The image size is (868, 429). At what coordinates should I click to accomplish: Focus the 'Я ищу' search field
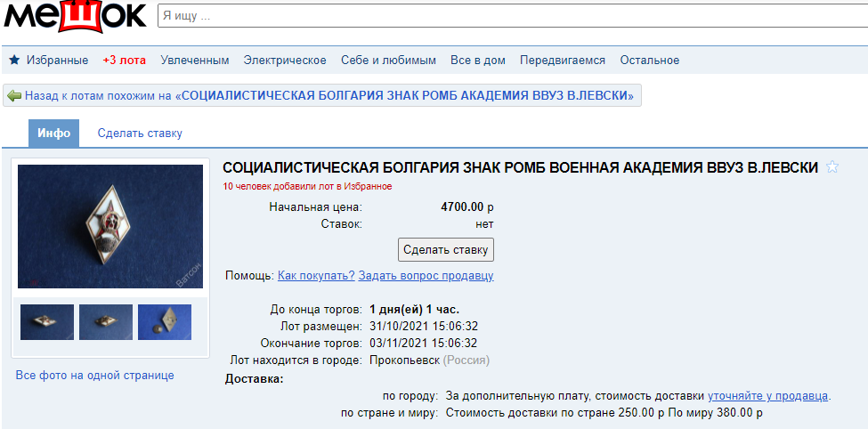point(513,16)
